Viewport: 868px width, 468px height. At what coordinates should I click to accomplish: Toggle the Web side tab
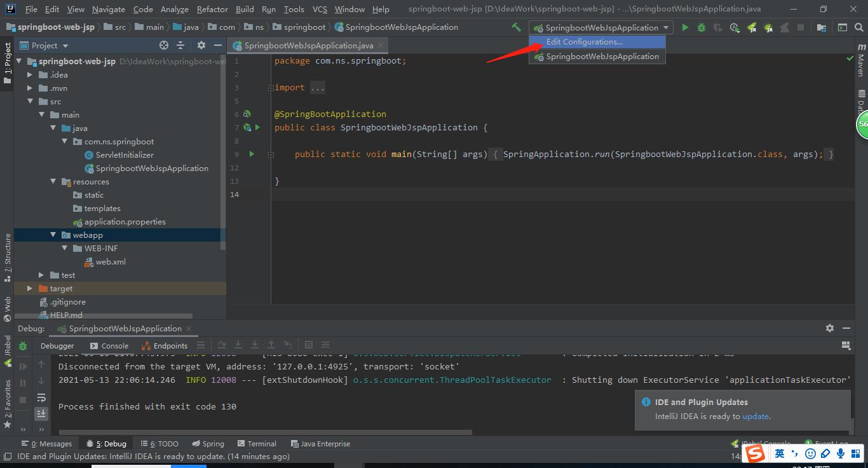7,309
